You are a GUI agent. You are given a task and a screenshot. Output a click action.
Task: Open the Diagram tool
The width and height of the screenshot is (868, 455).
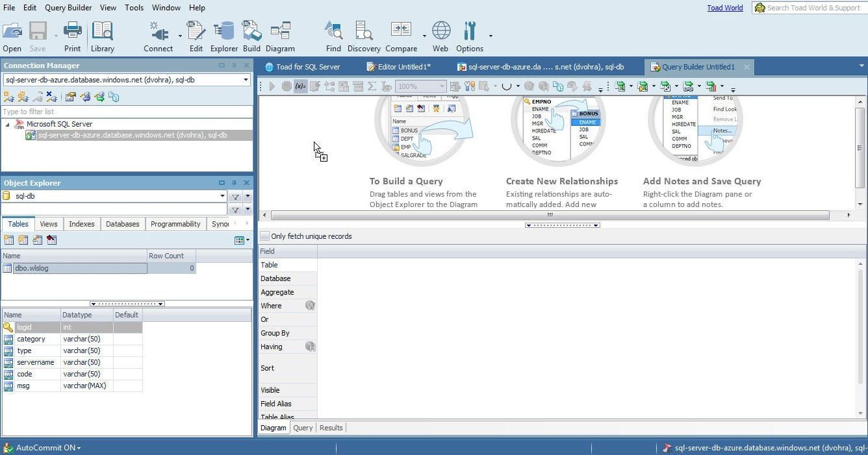pyautogui.click(x=280, y=36)
